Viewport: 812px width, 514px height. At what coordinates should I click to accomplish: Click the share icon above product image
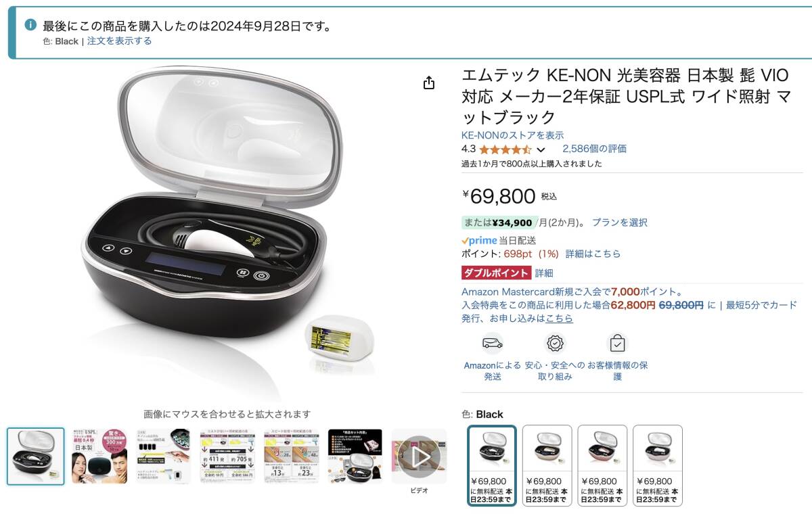coord(428,83)
